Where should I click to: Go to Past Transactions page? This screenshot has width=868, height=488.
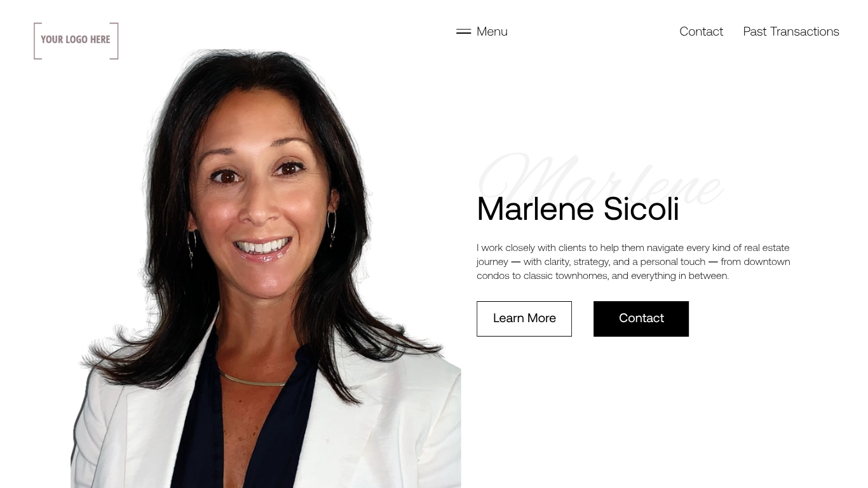tap(791, 32)
